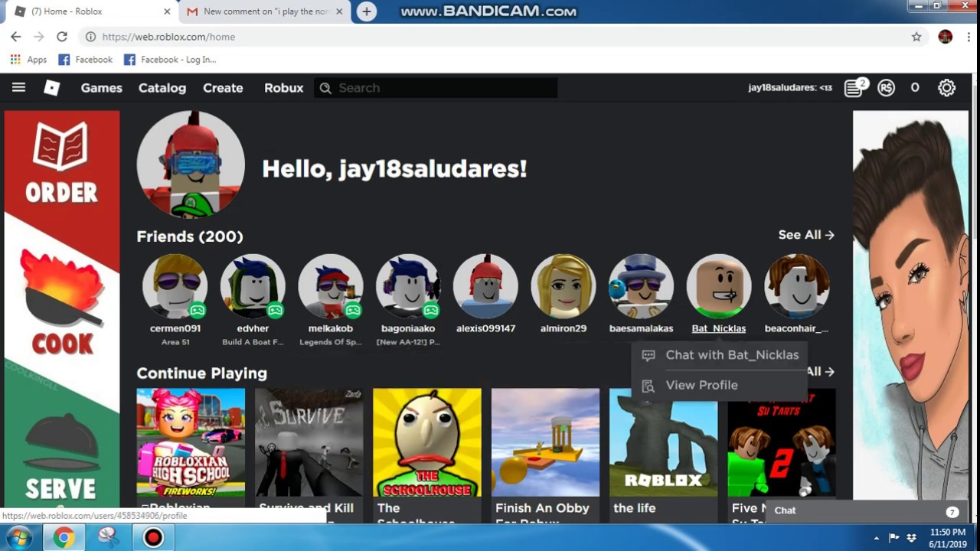This screenshot has height=551, width=980.
Task: Click the Bandicam record taskbar icon
Action: [x=153, y=538]
